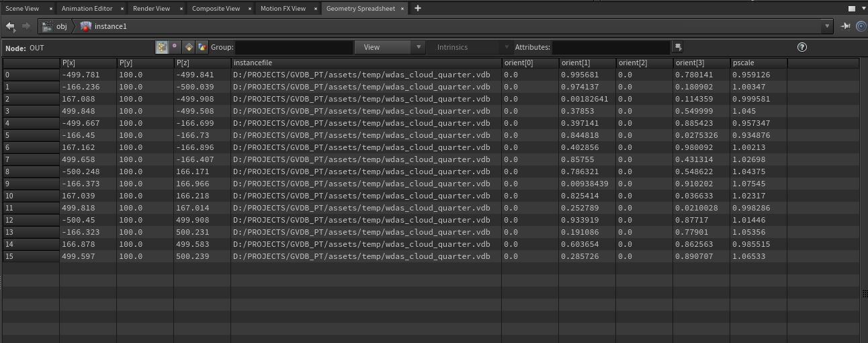The width and height of the screenshot is (868, 343).
Task: Add a new pane tab with plus
Action: click(x=418, y=8)
